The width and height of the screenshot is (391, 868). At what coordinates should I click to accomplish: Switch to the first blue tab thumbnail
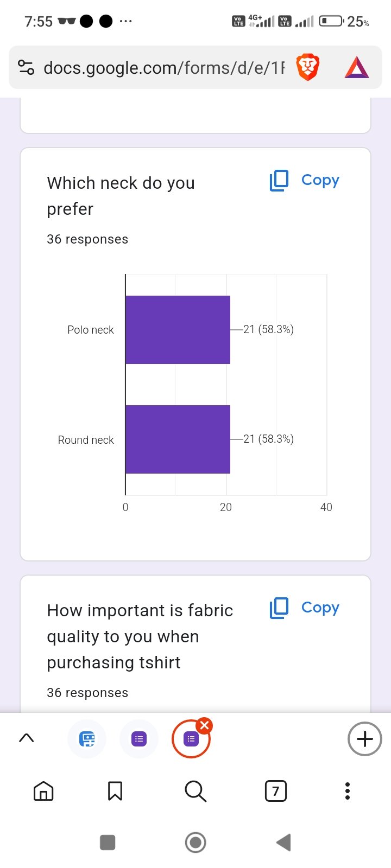click(87, 739)
